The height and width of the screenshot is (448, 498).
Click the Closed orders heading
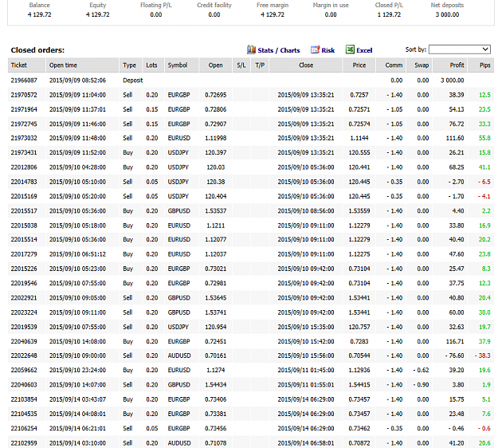pyautogui.click(x=37, y=50)
